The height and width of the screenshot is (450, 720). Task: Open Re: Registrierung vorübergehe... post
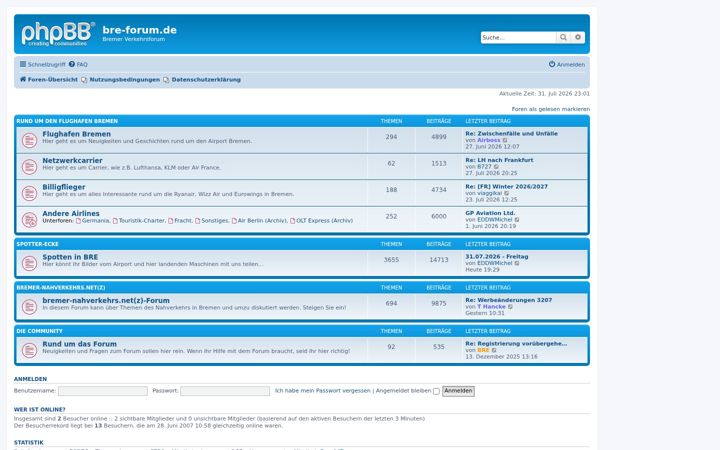coord(516,343)
